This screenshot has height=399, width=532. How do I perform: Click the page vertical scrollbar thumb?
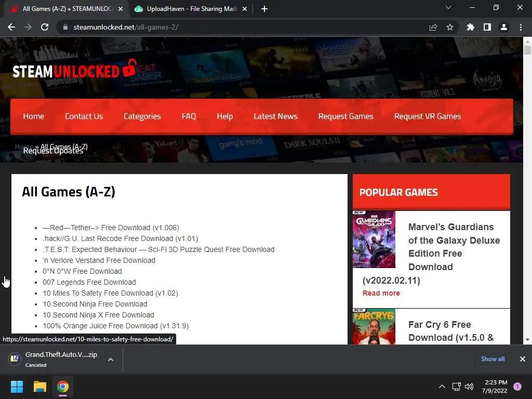pos(527,49)
